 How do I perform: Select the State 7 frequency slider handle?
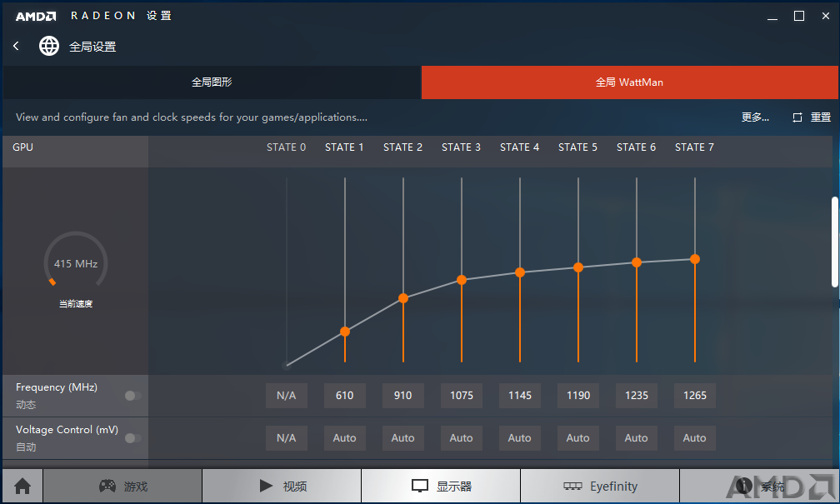click(x=695, y=259)
